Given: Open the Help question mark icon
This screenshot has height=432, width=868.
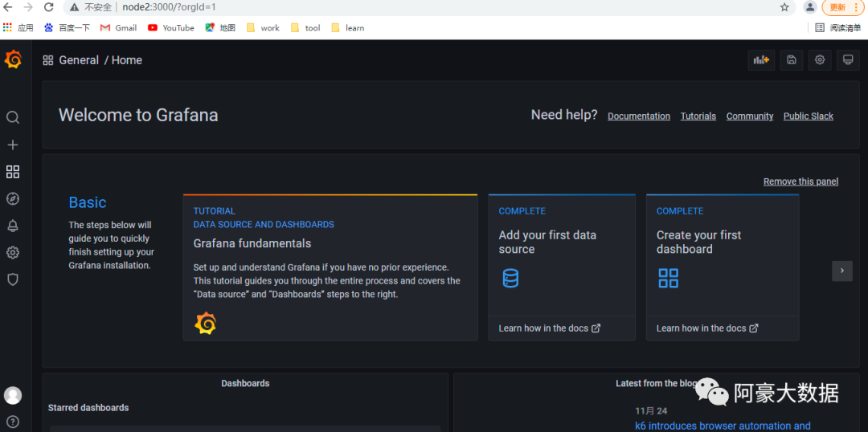Looking at the screenshot, I should [13, 421].
